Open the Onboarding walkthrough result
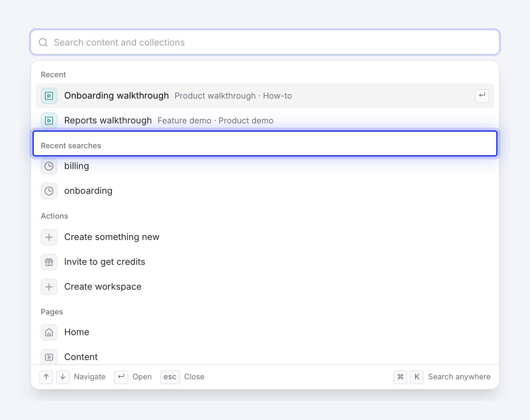Viewport: 530px width, 420px height. click(265, 96)
